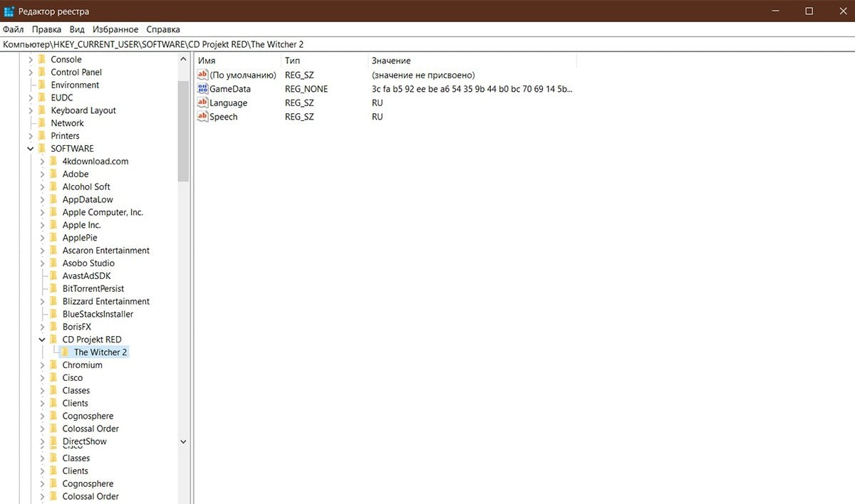Image resolution: width=855 pixels, height=504 pixels.
Task: Click the default value string icon
Action: coord(202,75)
